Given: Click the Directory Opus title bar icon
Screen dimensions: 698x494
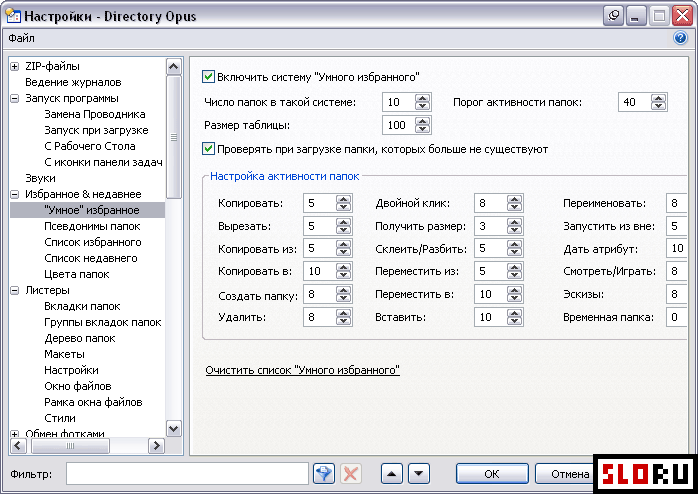Looking at the screenshot, I should click(x=12, y=16).
